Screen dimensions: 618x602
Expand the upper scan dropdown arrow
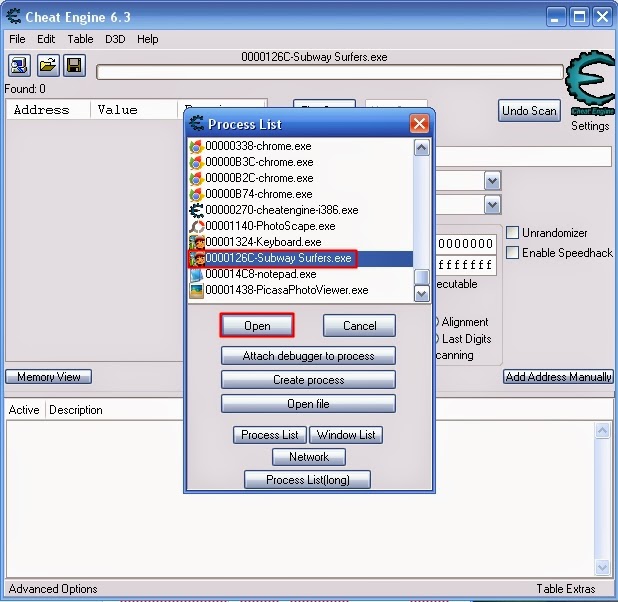coord(493,181)
